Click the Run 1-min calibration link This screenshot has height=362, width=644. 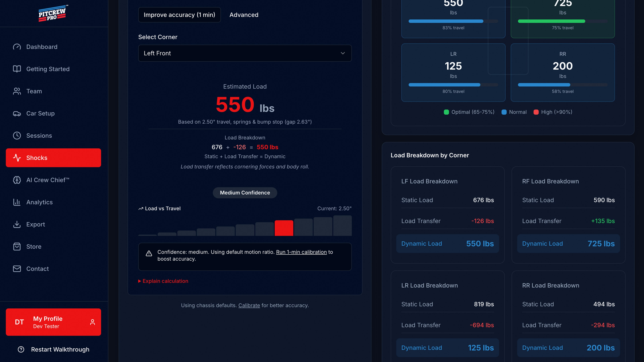pyautogui.click(x=301, y=252)
